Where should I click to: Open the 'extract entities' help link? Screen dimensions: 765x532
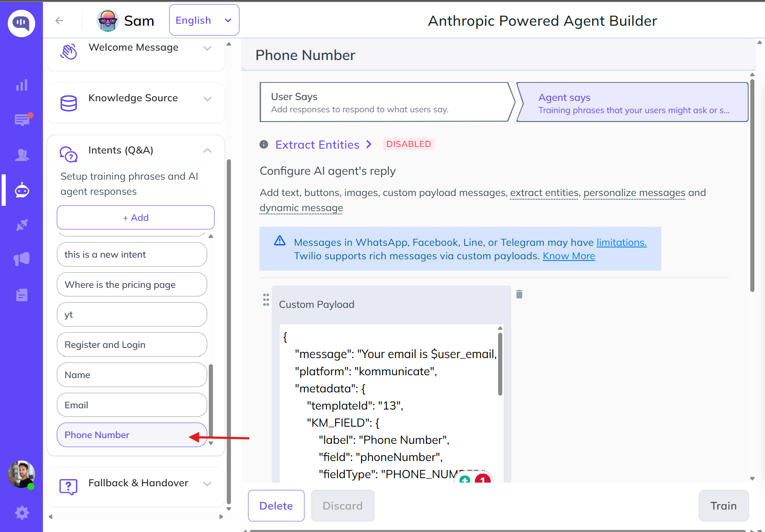coord(544,193)
